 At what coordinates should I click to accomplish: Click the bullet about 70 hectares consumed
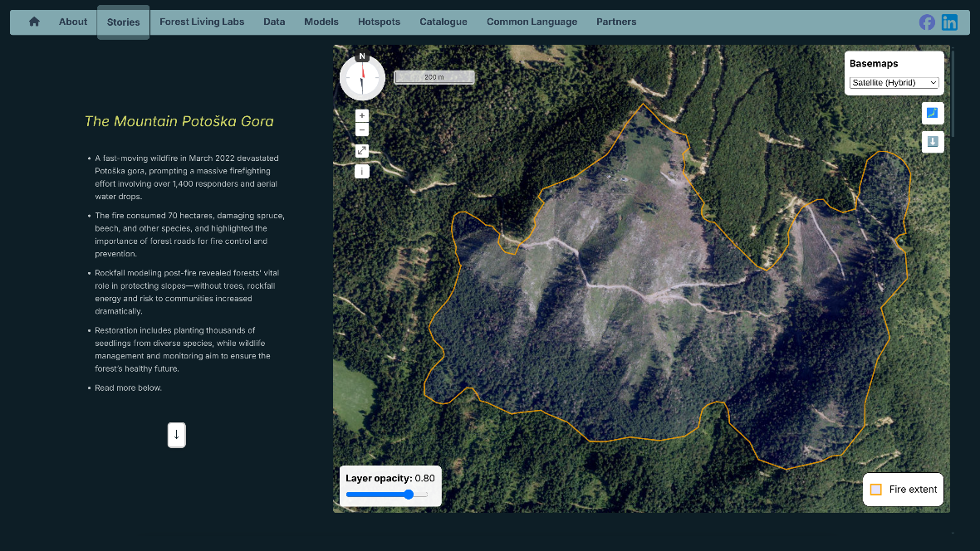coord(189,235)
